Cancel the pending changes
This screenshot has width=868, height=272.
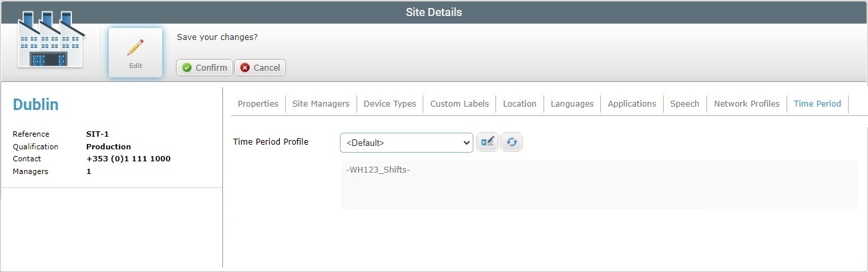(260, 68)
